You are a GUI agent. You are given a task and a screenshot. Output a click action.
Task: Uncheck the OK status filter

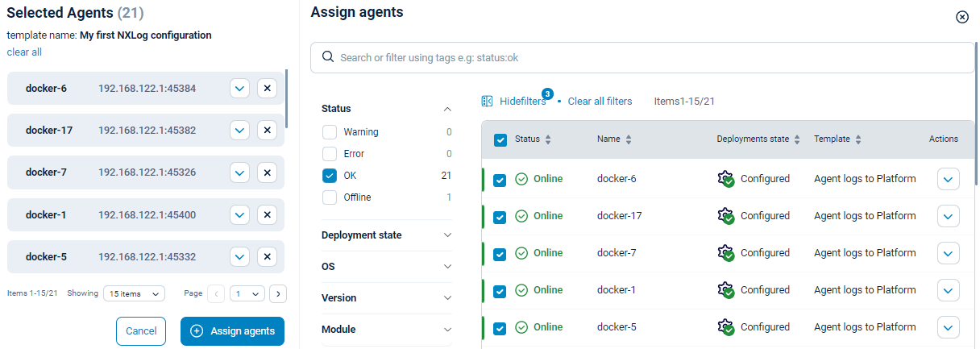coord(330,176)
